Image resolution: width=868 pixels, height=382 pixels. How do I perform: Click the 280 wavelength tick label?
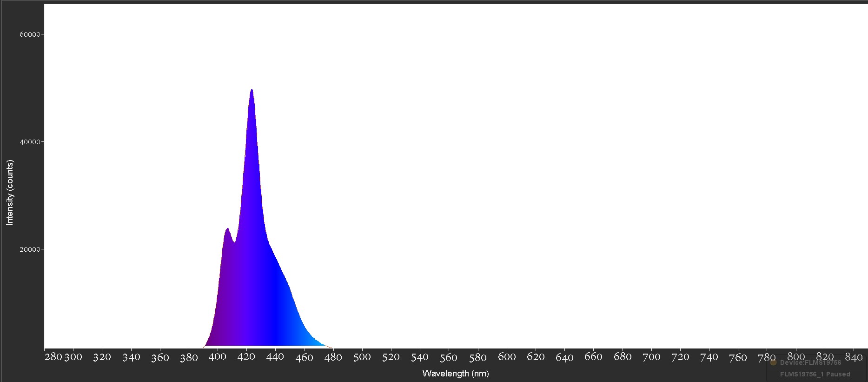click(53, 357)
